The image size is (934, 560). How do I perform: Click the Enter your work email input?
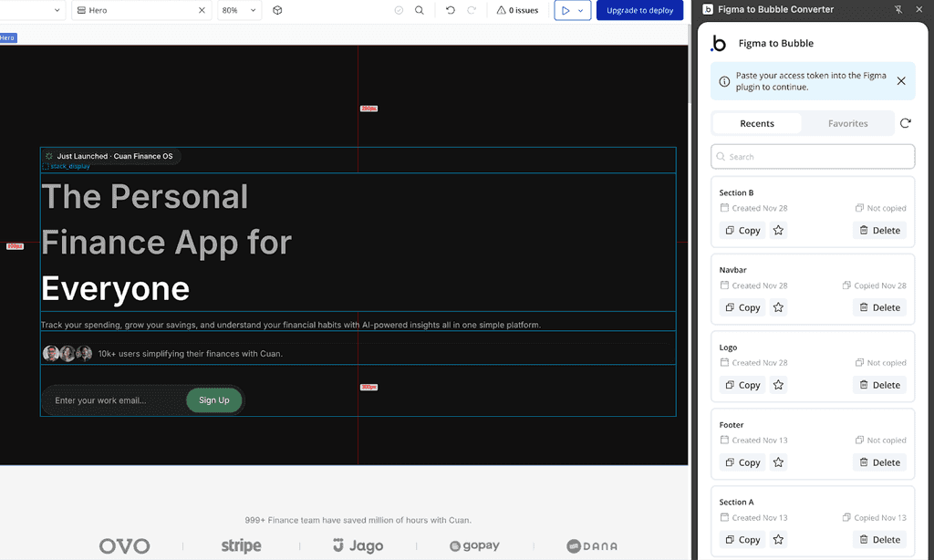tap(113, 400)
